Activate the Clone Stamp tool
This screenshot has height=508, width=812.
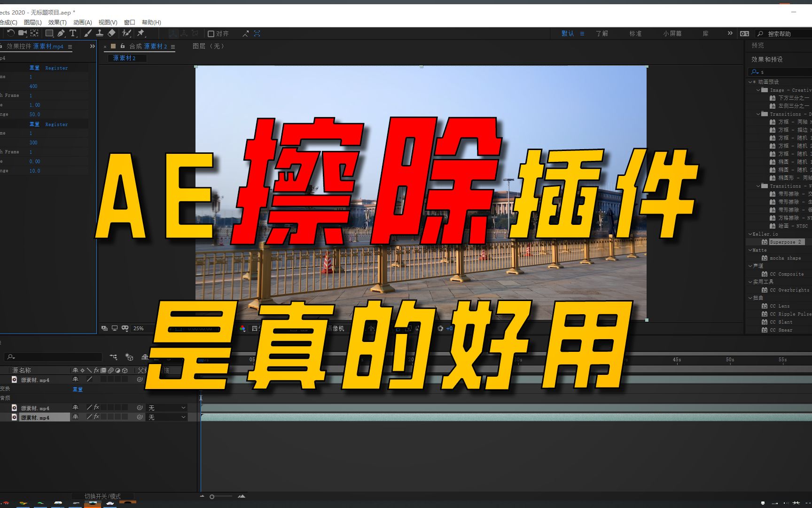coord(100,33)
